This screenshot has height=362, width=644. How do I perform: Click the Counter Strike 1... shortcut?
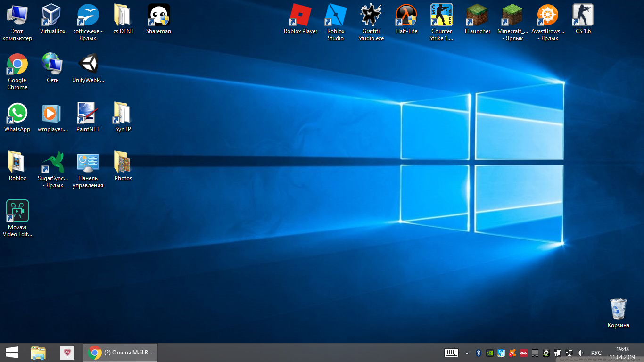click(442, 22)
